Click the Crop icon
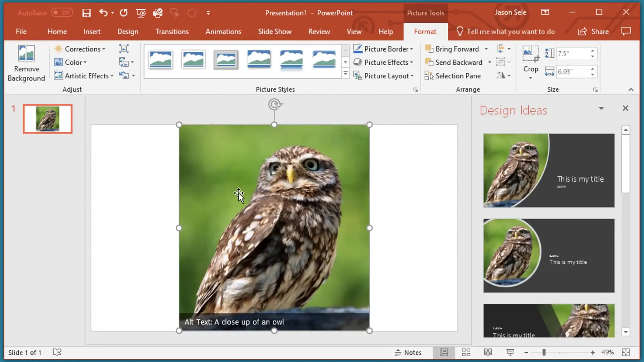The width and height of the screenshot is (644, 362). 531,54
